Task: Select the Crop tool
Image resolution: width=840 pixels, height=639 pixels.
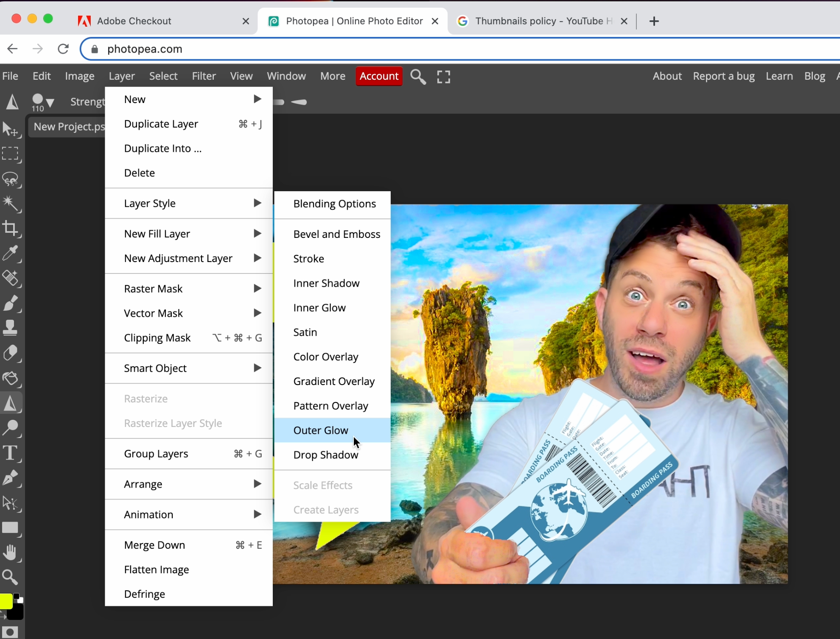Action: [x=10, y=228]
